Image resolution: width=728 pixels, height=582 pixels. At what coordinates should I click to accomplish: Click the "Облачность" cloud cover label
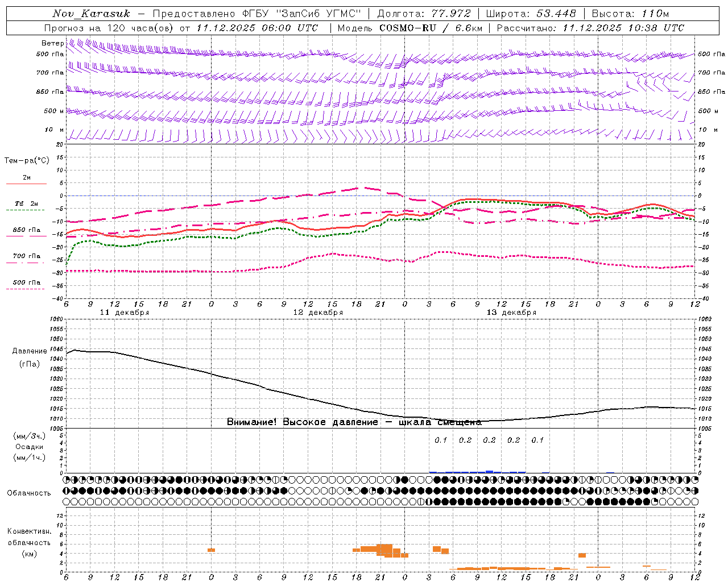click(x=29, y=493)
